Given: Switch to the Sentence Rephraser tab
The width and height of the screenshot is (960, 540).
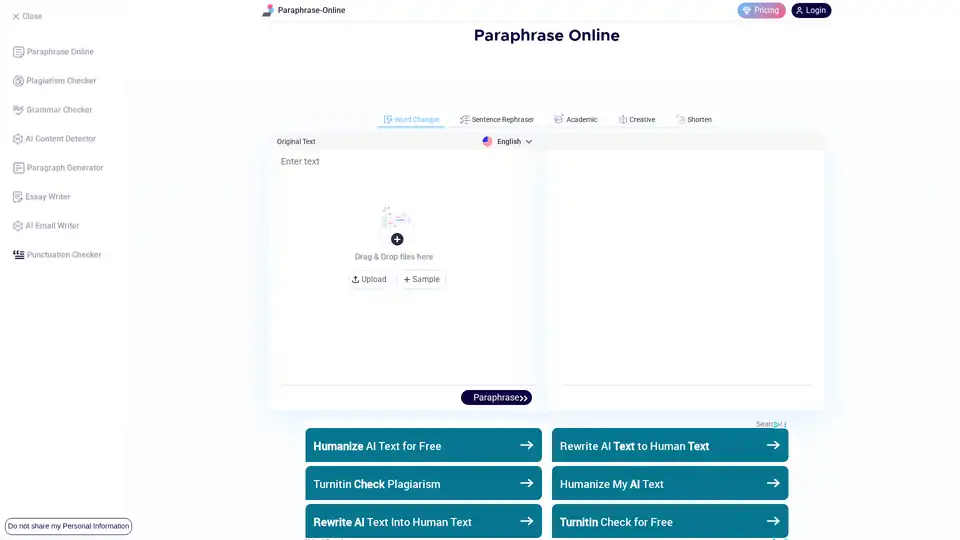Looking at the screenshot, I should (496, 120).
